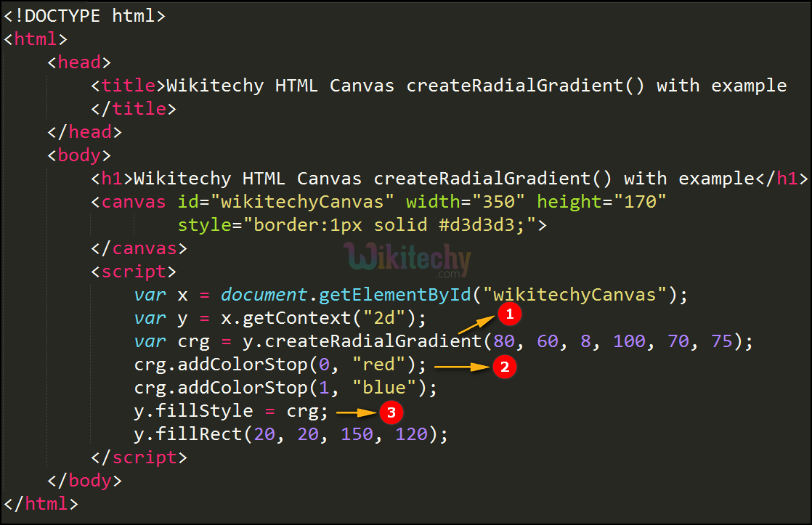Click the "blue" color string value
The image size is (812, 525).
tap(383, 388)
